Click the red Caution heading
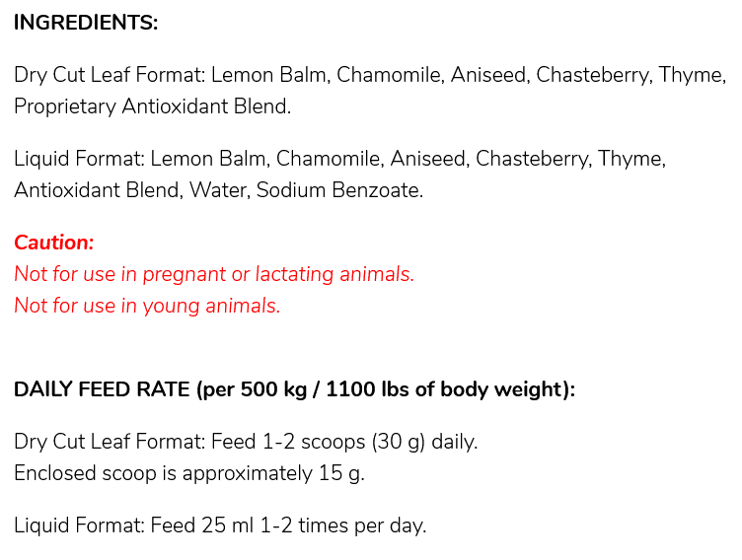742x560 pixels. [54, 243]
